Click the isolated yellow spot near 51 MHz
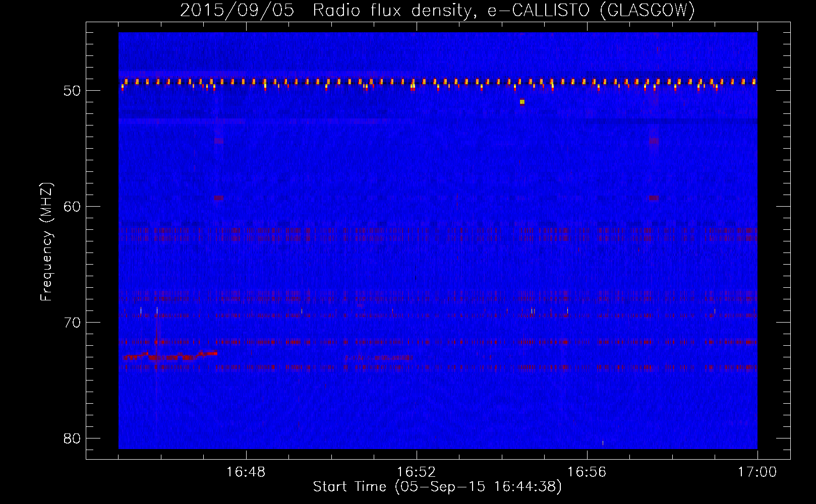This screenshot has height=504, width=816. pyautogui.click(x=522, y=102)
